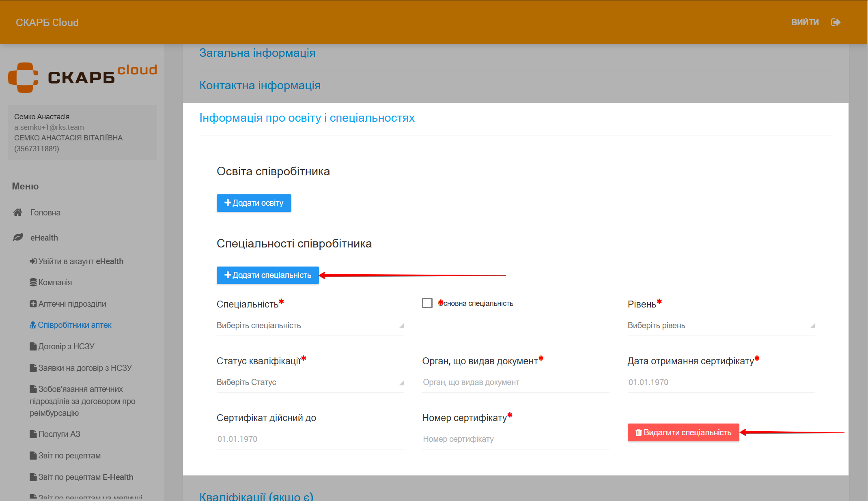
Task: Click the СКАРБ cloud logo
Action: point(82,77)
